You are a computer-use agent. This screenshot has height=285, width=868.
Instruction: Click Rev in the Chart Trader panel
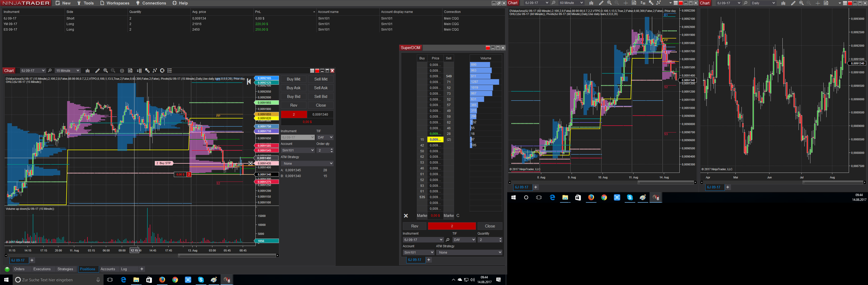tap(293, 105)
